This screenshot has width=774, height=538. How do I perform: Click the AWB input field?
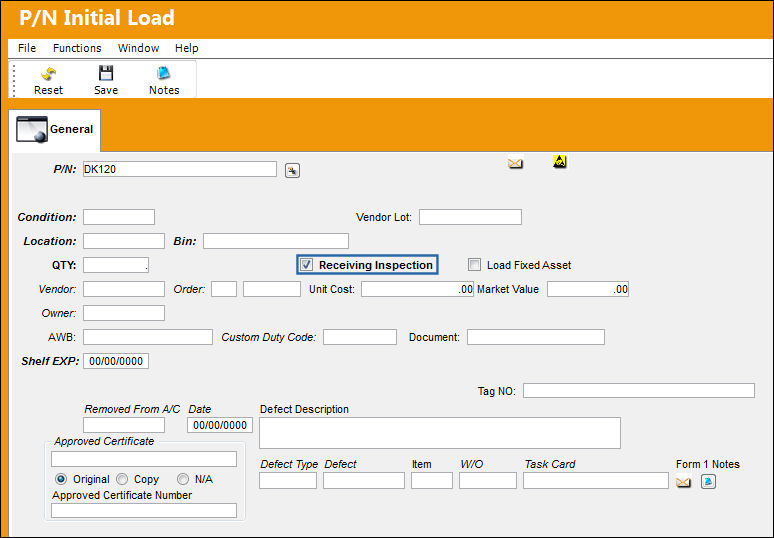click(148, 337)
